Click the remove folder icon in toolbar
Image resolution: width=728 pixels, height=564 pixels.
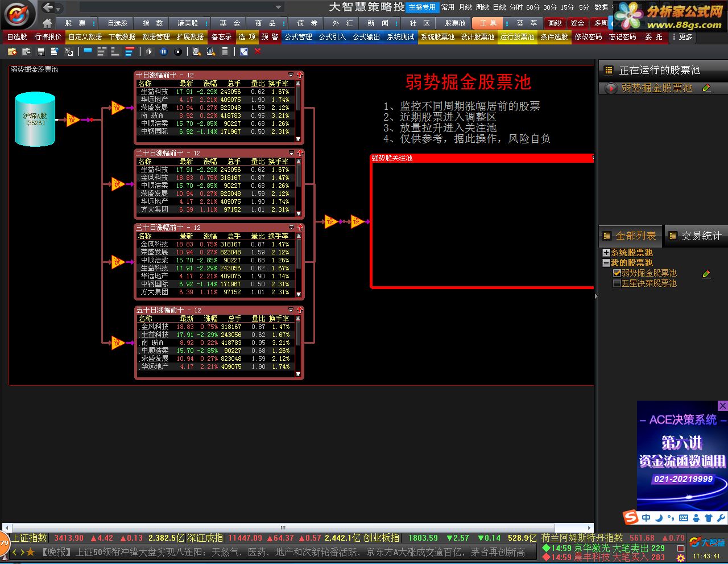coord(26,52)
